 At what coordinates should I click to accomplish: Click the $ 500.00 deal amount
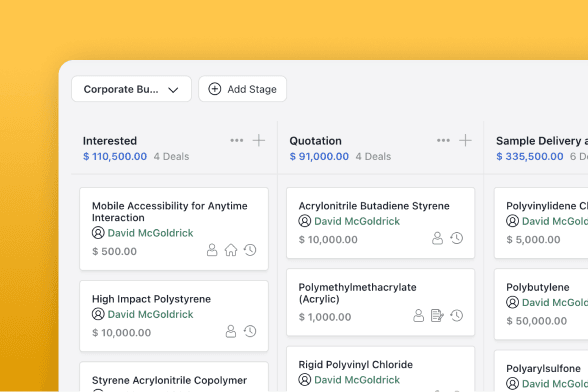[114, 251]
